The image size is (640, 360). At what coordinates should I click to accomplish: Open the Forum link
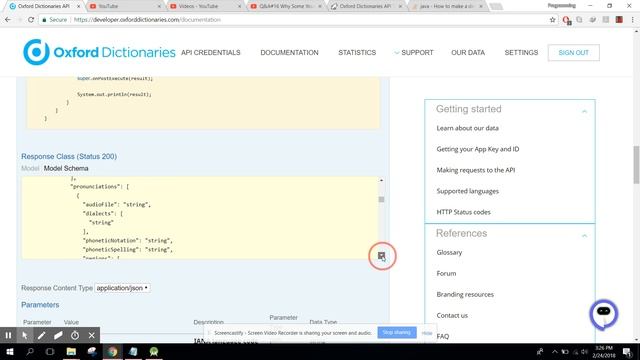pyautogui.click(x=446, y=273)
